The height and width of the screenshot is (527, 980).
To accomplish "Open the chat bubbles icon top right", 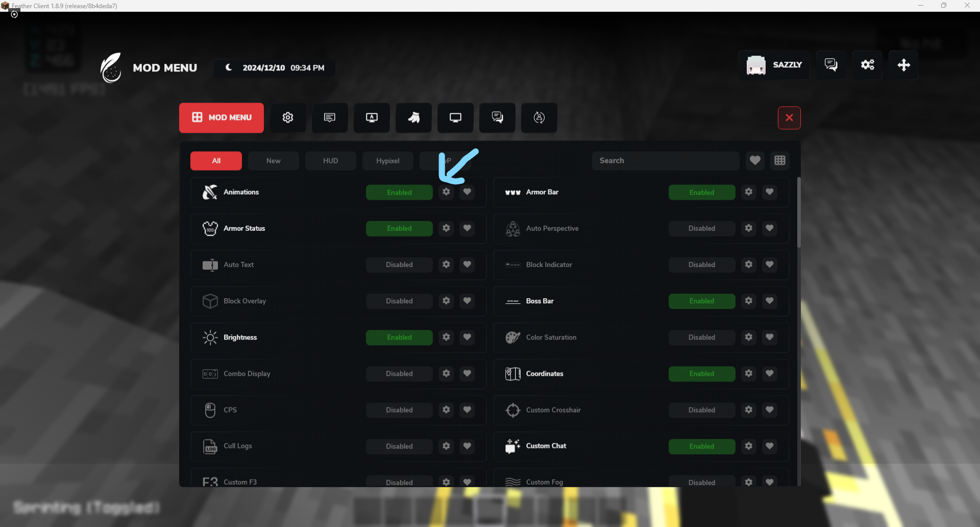I will click(x=830, y=65).
